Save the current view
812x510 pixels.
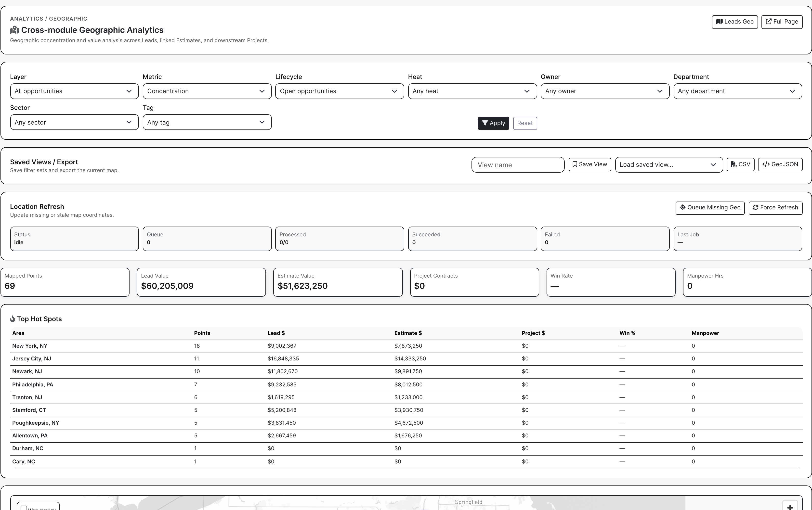pyautogui.click(x=590, y=165)
